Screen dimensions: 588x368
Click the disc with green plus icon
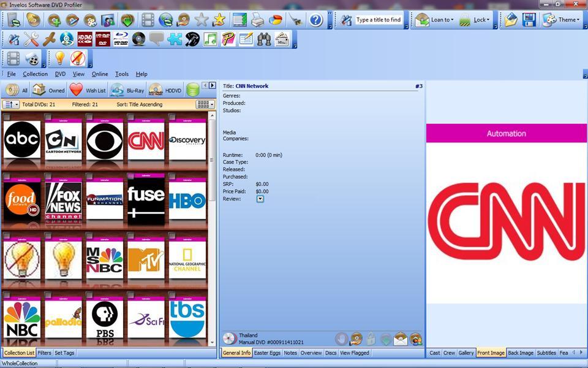tap(54, 20)
